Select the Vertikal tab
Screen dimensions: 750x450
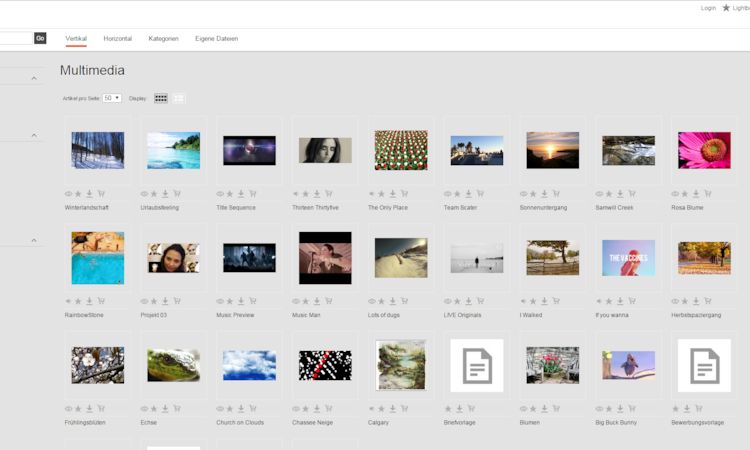(x=76, y=39)
